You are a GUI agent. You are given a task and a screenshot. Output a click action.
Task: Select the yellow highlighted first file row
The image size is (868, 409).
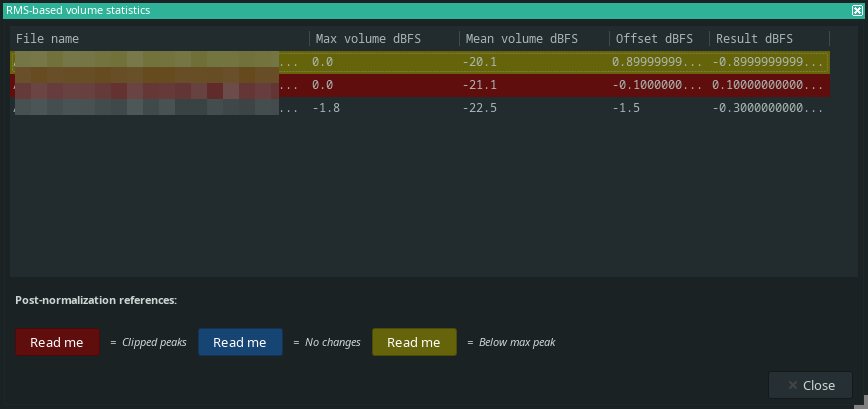(420, 62)
